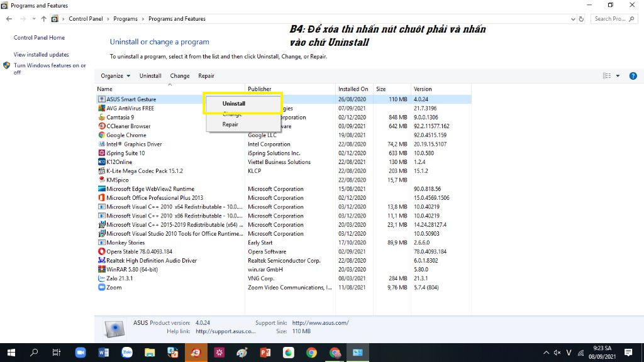The image size is (644, 362).
Task: Click the Search Programs input field
Action: point(614,19)
